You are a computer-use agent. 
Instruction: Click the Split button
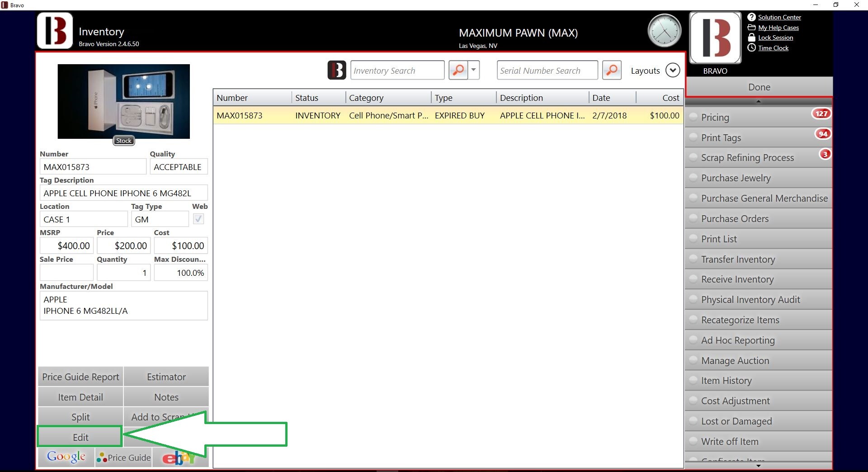click(x=80, y=417)
